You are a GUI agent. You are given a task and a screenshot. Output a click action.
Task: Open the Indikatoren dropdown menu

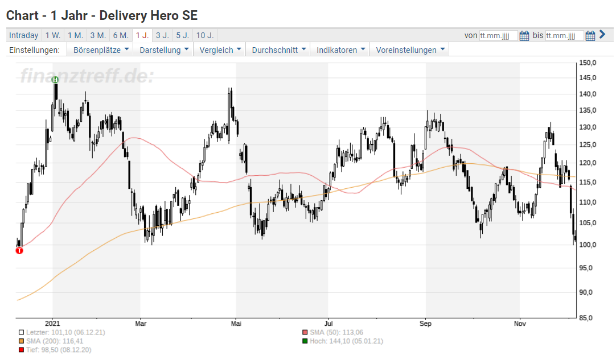coord(340,50)
